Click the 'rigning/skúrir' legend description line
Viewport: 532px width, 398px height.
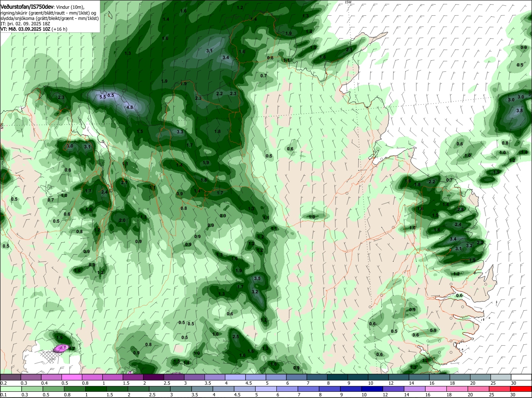pyautogui.click(x=48, y=13)
